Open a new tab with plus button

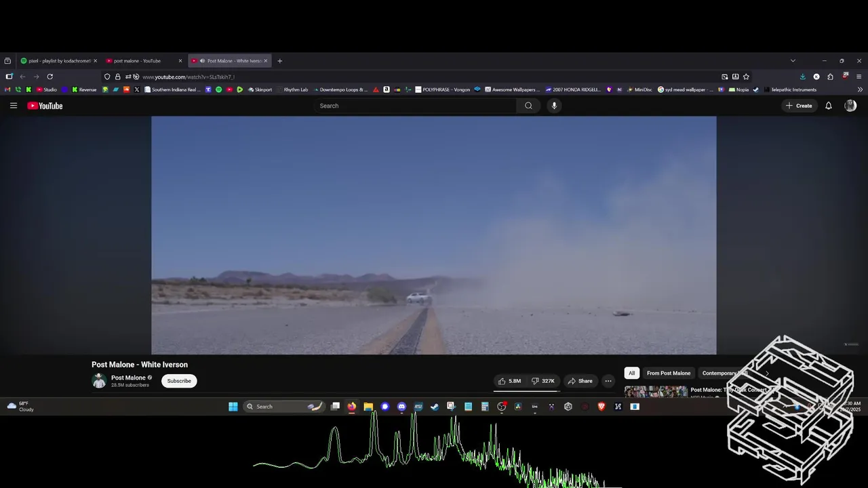279,61
